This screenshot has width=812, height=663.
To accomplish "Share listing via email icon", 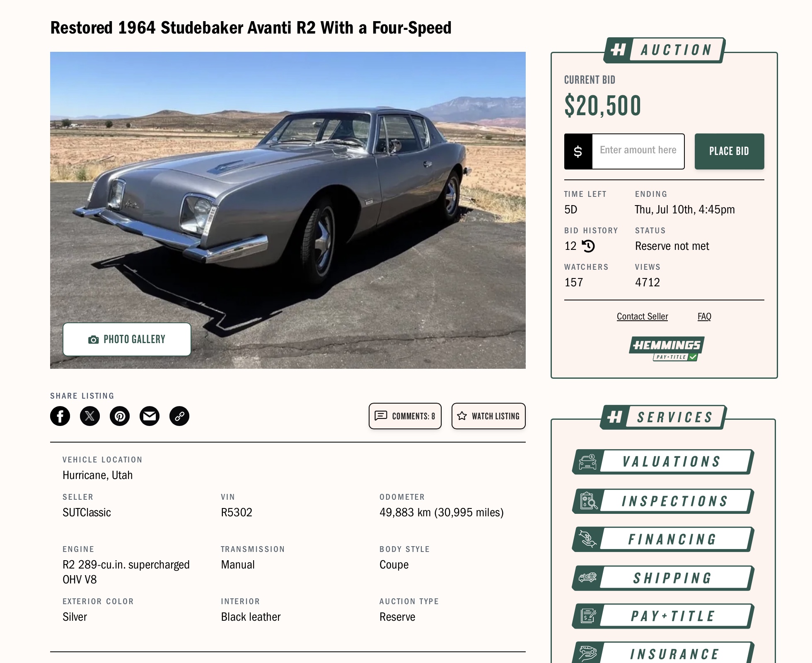I will [150, 416].
